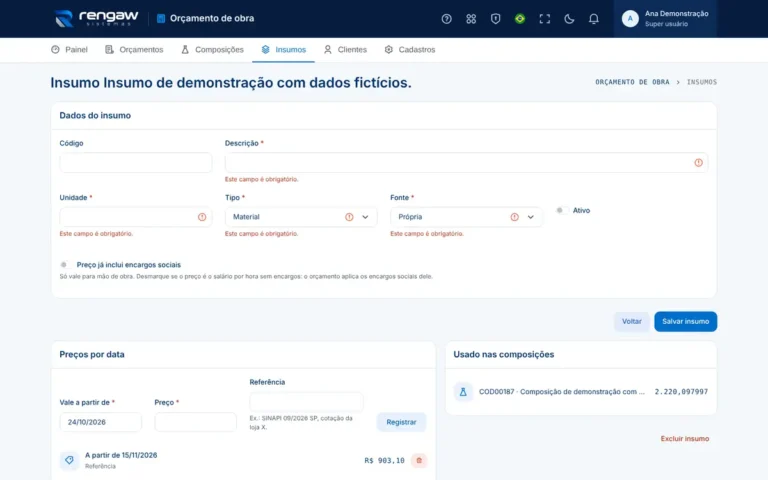Click the 2.220,097997 value
This screenshot has height=480, width=768.
[x=681, y=392]
